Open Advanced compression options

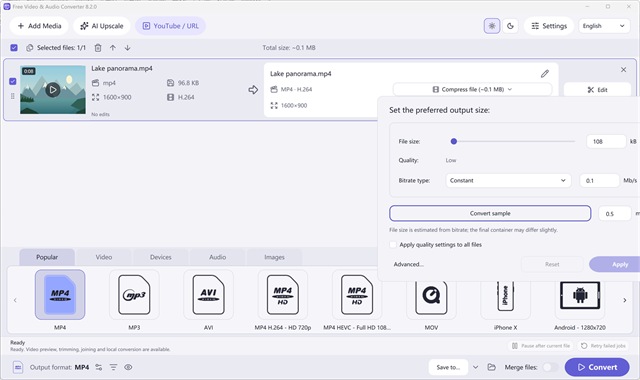(x=408, y=264)
